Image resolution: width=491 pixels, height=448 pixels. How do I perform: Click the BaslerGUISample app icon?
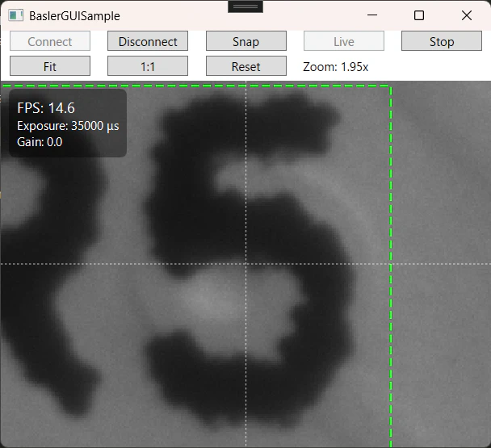(15, 15)
